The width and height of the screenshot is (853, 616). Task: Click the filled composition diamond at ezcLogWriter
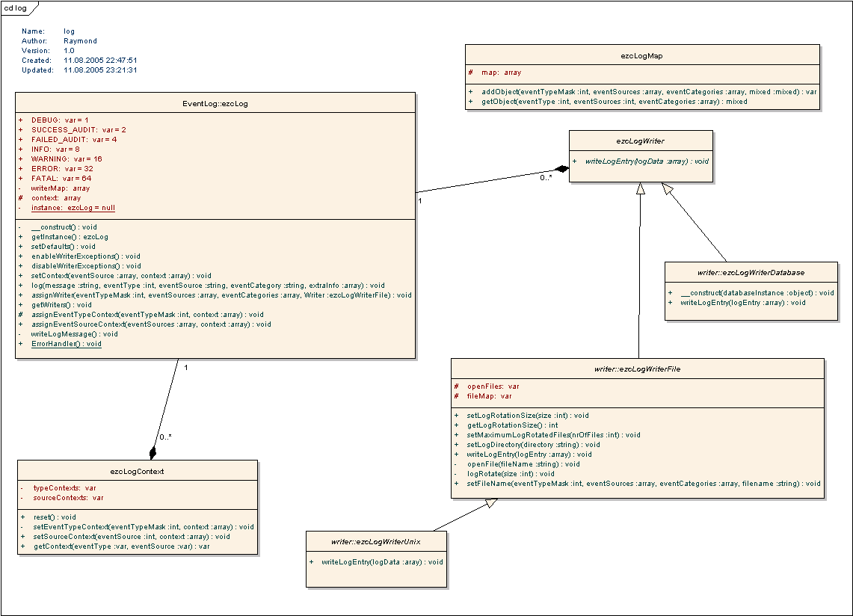point(561,170)
